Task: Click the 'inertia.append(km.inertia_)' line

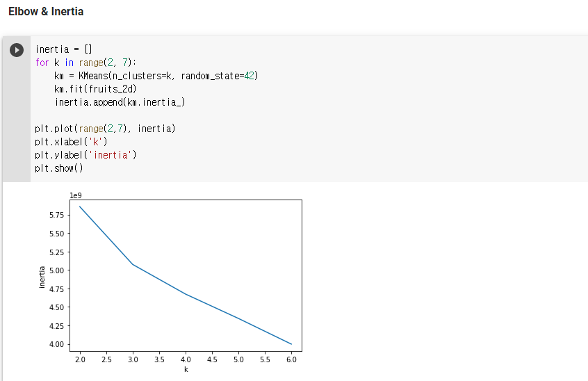Action: (120, 102)
